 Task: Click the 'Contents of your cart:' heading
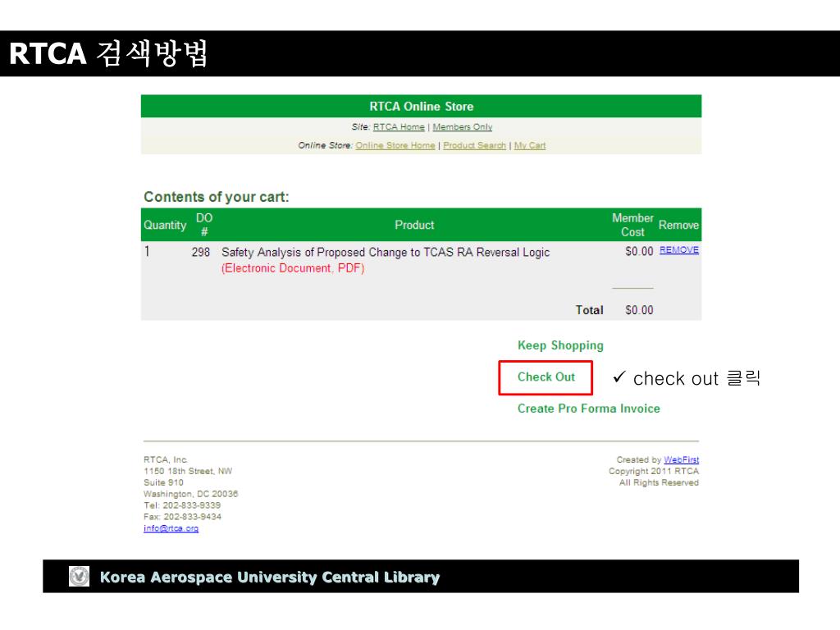[x=217, y=197]
